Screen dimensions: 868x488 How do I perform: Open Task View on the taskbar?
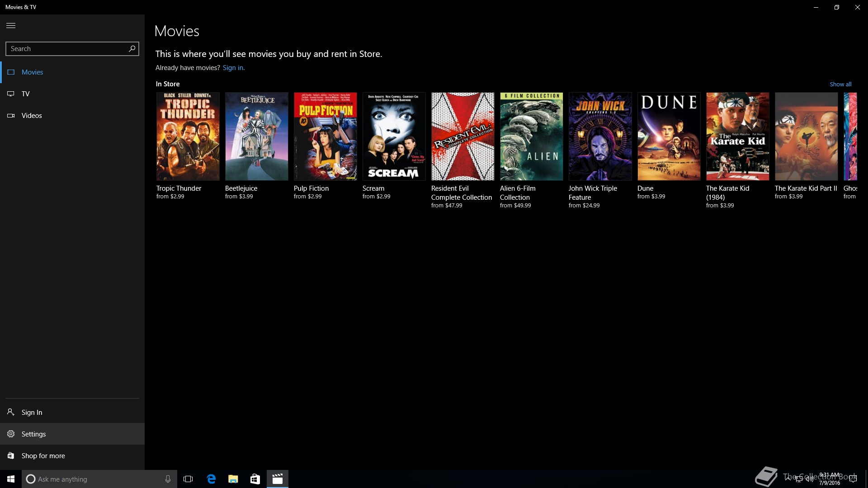188,479
